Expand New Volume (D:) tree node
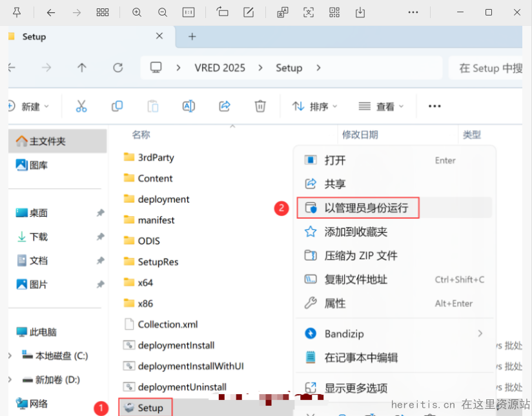 [x=10, y=379]
